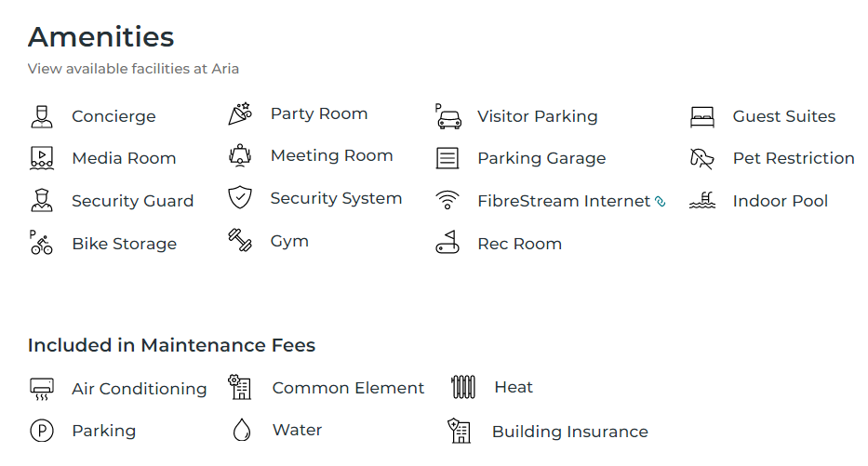
Task: Select the Visitor Parking car icon
Action: [447, 117]
